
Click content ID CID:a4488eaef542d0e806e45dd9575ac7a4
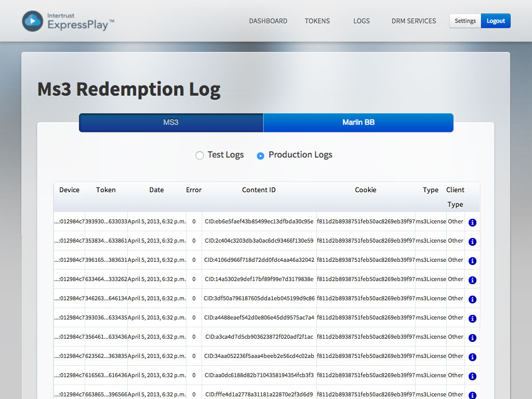[259, 317]
